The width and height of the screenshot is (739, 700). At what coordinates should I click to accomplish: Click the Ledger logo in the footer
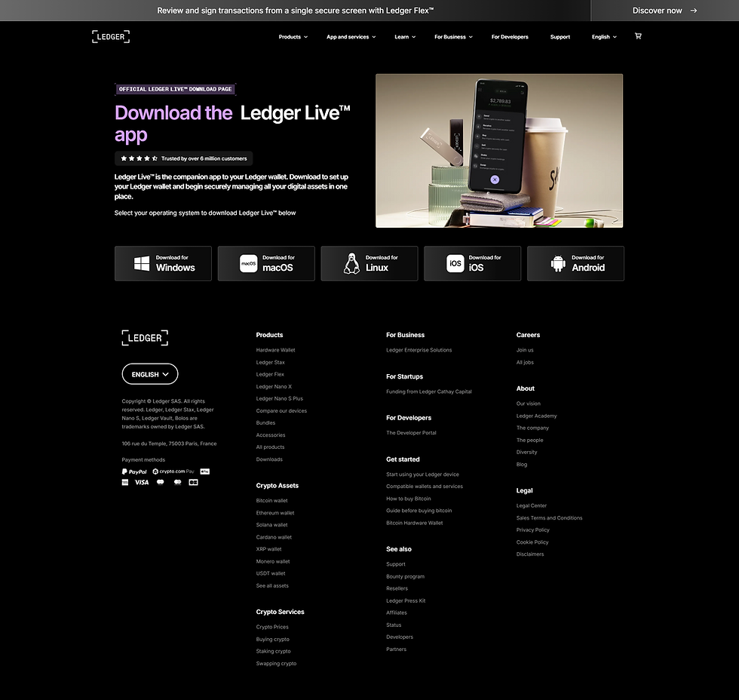(145, 338)
